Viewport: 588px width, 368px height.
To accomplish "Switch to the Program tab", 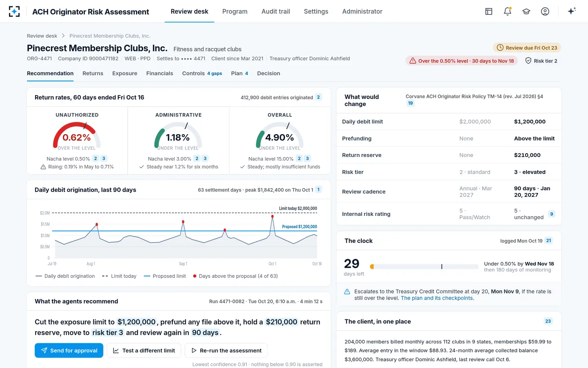I will (x=235, y=11).
